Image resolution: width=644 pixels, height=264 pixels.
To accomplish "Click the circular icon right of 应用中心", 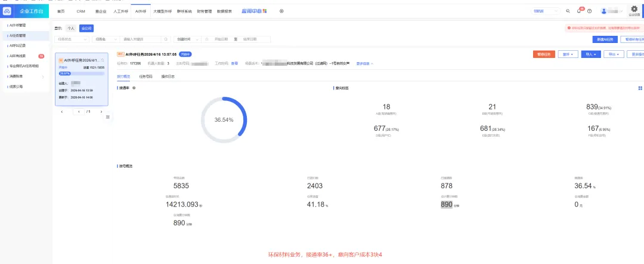I will click(x=281, y=11).
